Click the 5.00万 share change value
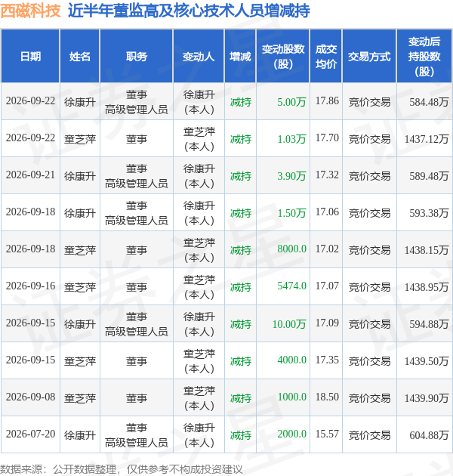This screenshot has width=453, height=476. (x=291, y=102)
